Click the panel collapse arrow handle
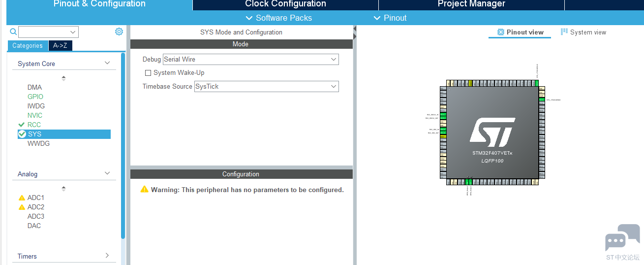The height and width of the screenshot is (265, 644). coord(355,33)
